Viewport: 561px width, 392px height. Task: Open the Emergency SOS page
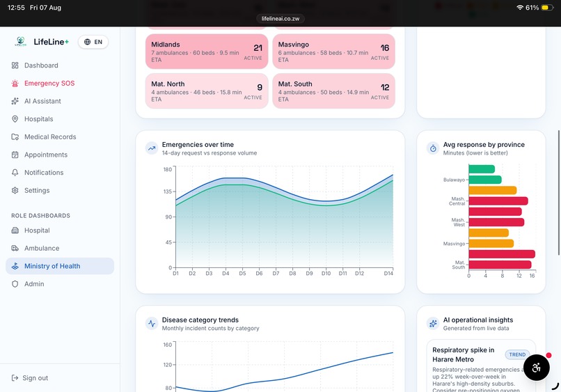pyautogui.click(x=49, y=83)
